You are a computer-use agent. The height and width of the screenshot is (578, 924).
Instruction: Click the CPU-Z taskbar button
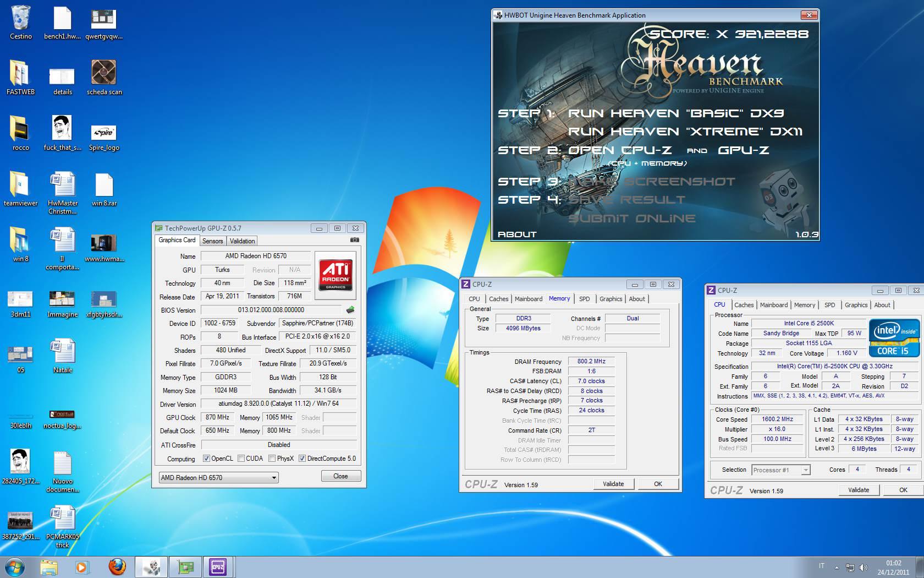[218, 566]
